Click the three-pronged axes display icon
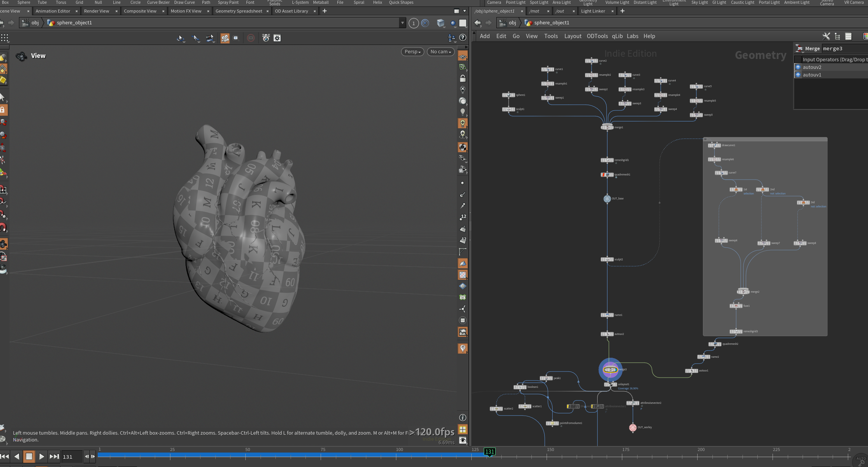The image size is (868, 467). coord(463,309)
